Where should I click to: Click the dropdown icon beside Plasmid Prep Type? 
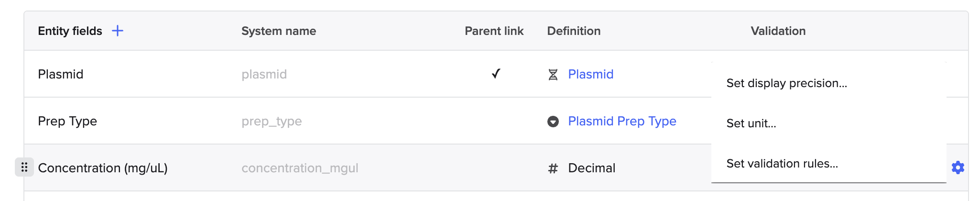tap(553, 122)
